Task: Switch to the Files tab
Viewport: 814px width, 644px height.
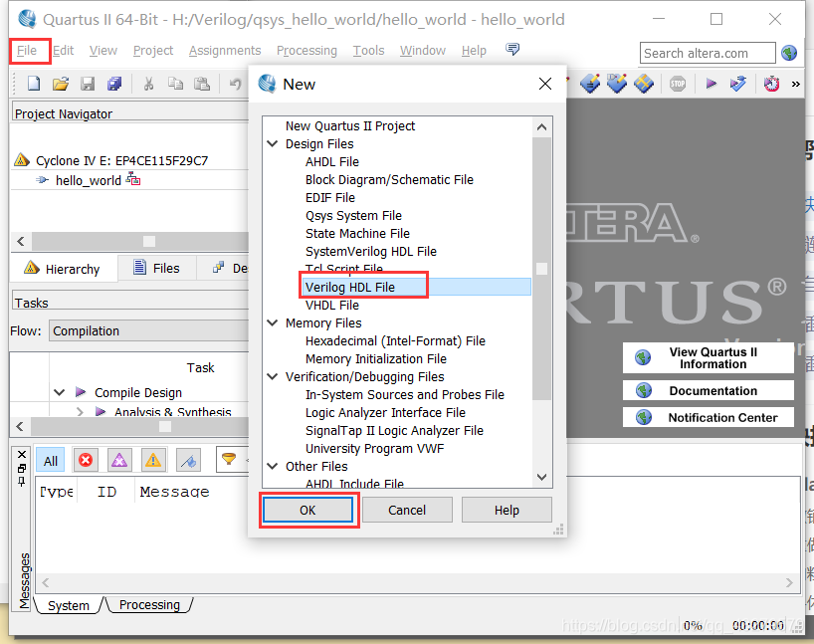Action: [x=157, y=268]
